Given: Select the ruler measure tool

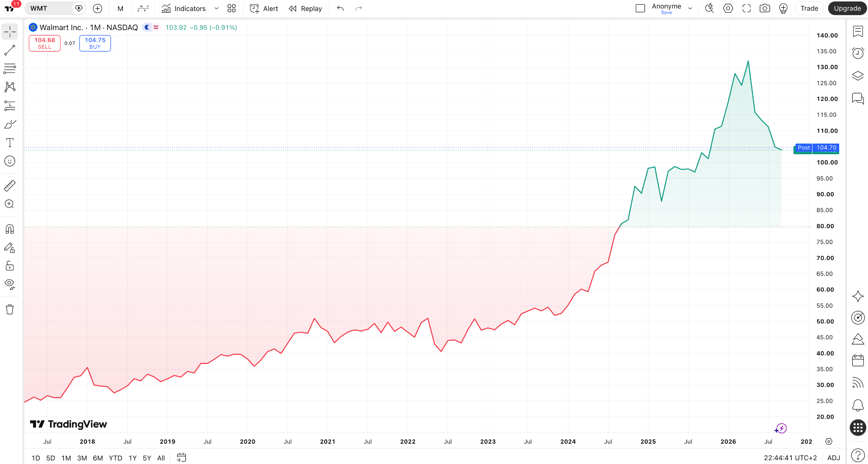Looking at the screenshot, I should coord(10,186).
